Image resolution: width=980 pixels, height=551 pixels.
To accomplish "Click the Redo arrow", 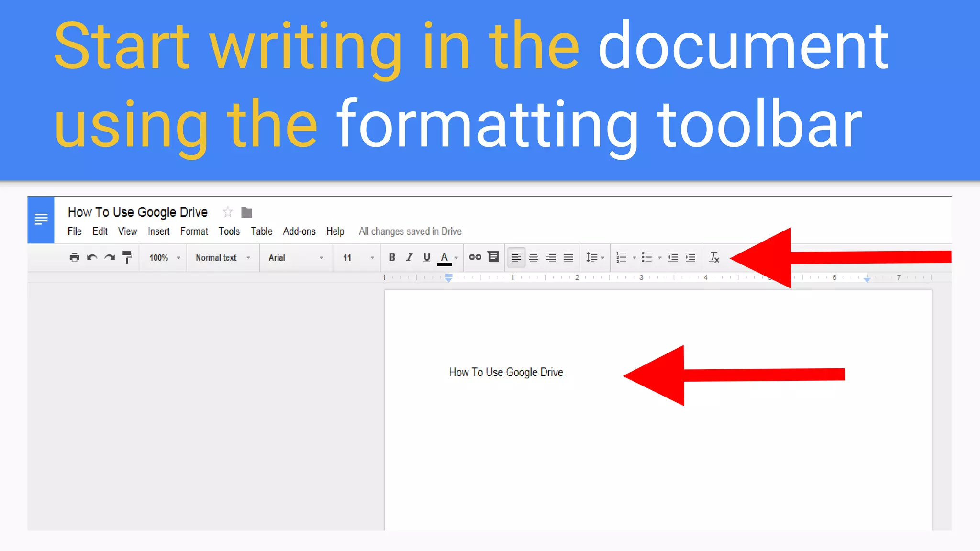I will pyautogui.click(x=110, y=257).
